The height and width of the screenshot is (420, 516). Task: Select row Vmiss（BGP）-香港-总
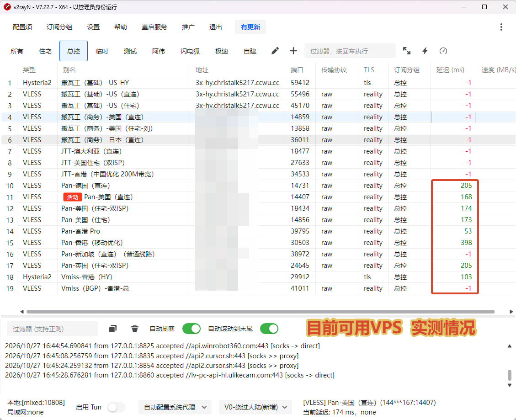click(258, 288)
